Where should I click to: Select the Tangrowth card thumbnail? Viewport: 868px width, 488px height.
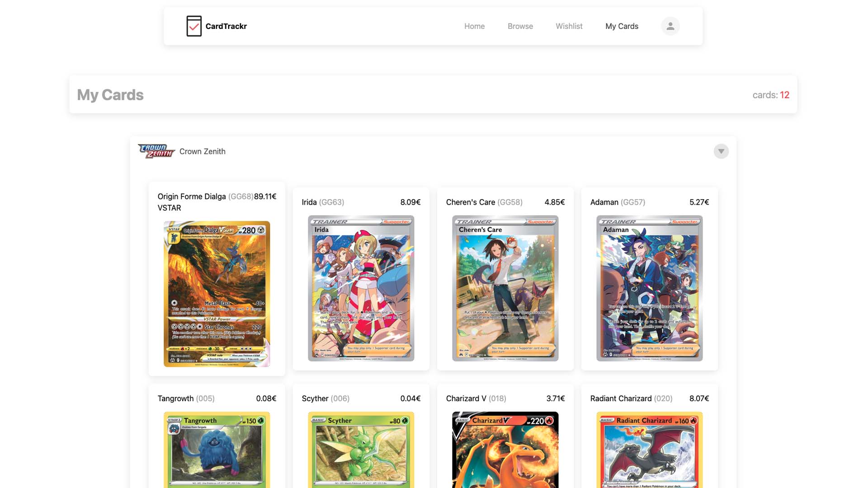[217, 450]
